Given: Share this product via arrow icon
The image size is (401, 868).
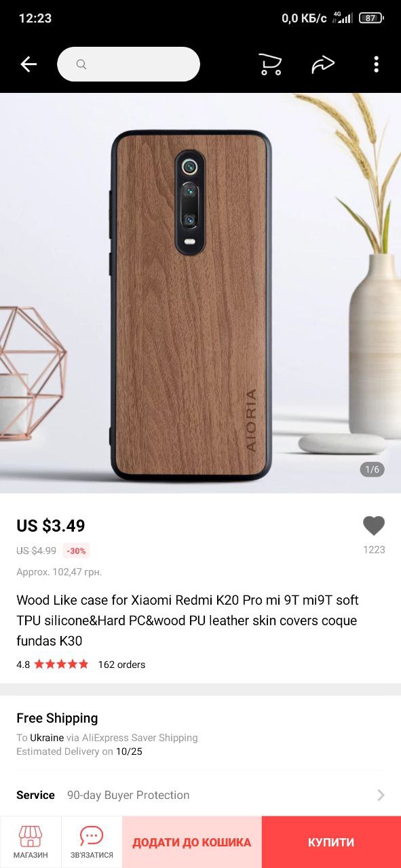Looking at the screenshot, I should [x=323, y=64].
